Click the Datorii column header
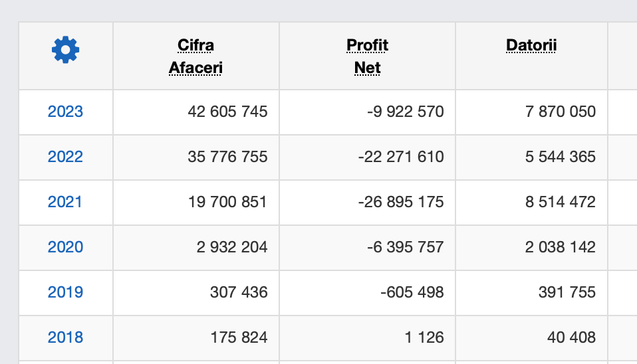637x364 pixels. click(531, 45)
